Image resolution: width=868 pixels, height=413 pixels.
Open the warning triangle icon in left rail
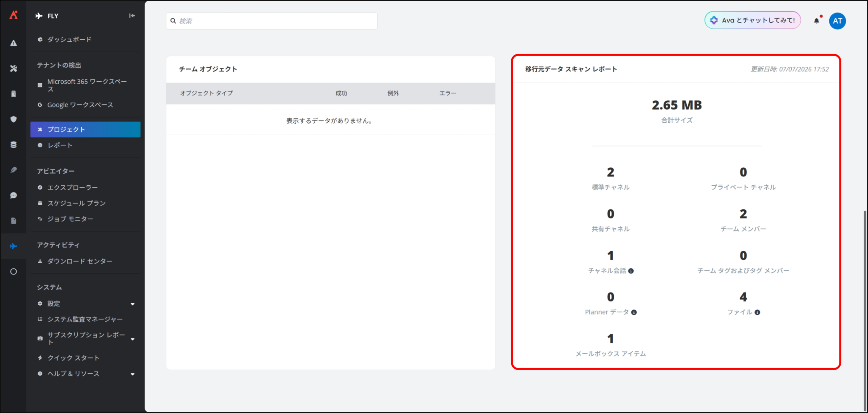[x=13, y=43]
